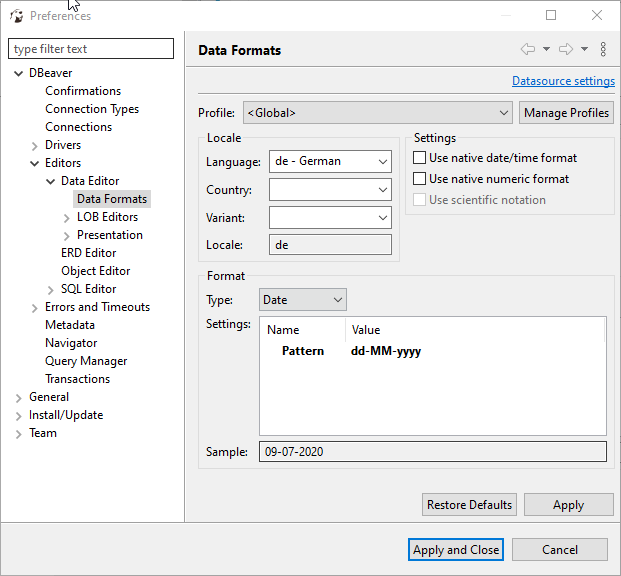The width and height of the screenshot is (621, 576).
Task: Expand the General tree node
Action: pos(18,398)
